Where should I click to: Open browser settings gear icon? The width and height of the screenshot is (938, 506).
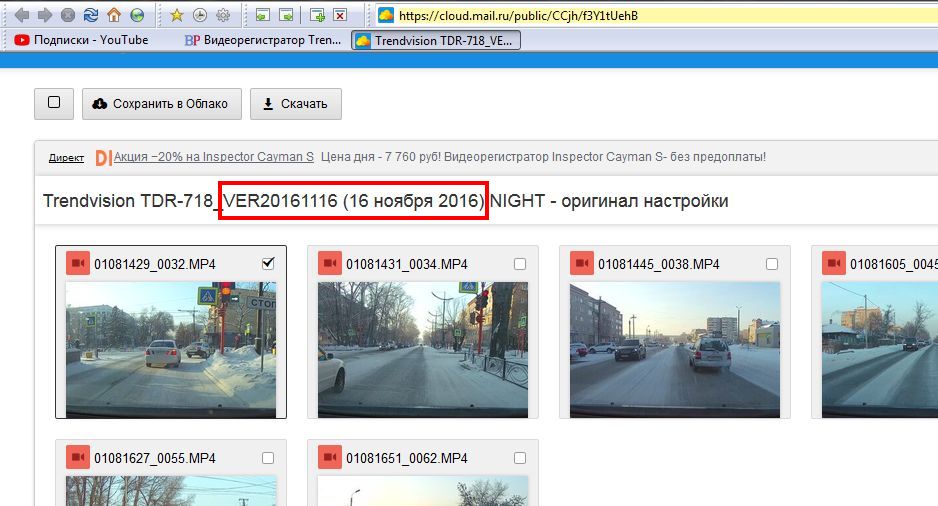223,15
